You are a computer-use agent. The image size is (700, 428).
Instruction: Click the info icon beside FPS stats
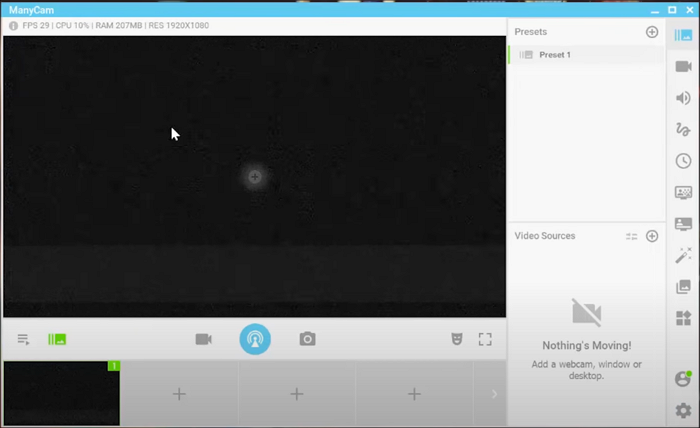[13, 26]
